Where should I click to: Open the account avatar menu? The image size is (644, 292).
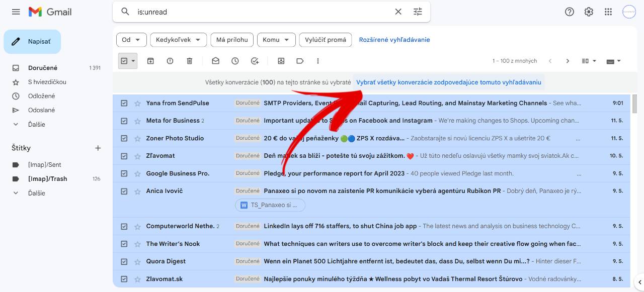coord(629,12)
